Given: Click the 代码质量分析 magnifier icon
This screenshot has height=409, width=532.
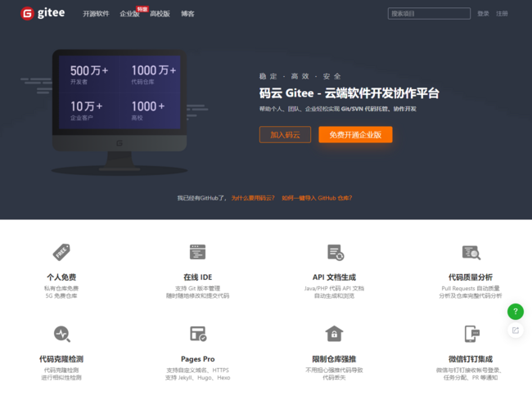Looking at the screenshot, I should 471,252.
